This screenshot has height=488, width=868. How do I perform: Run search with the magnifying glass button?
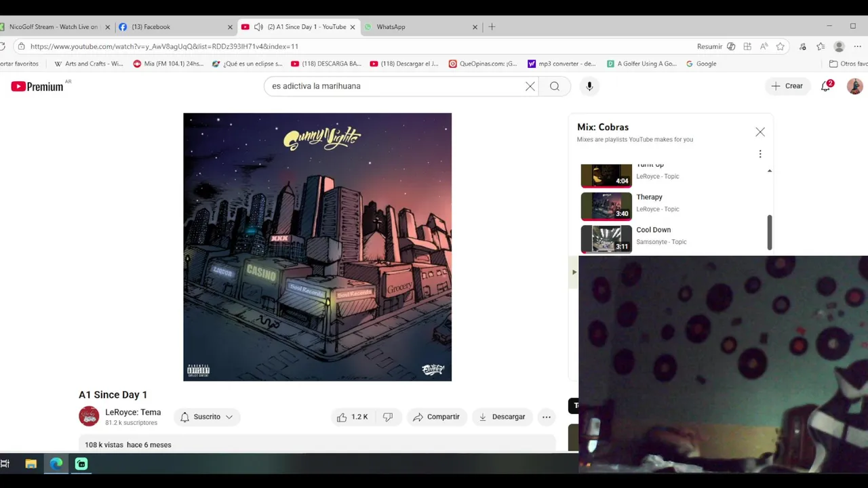(555, 86)
